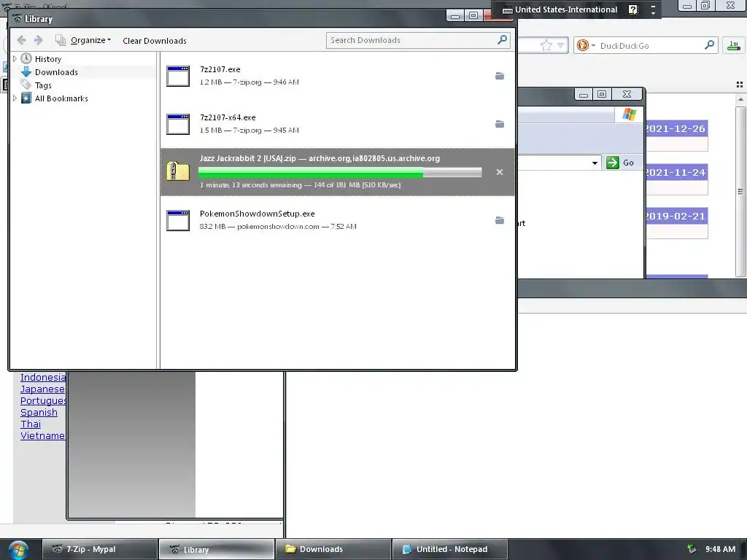Viewport: 747px width, 560px height.
Task: Open the browser URL bar dropdown arrow
Action: pos(560,46)
